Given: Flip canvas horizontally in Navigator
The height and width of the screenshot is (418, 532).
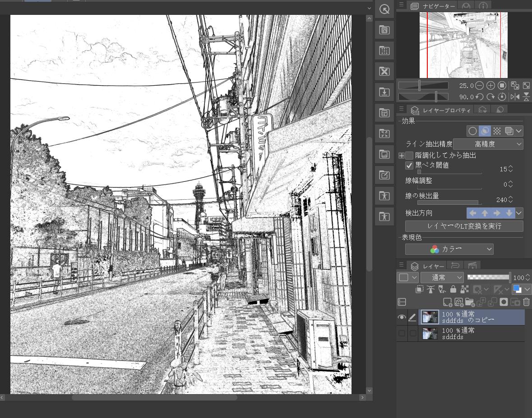Looking at the screenshot, I should (x=515, y=97).
